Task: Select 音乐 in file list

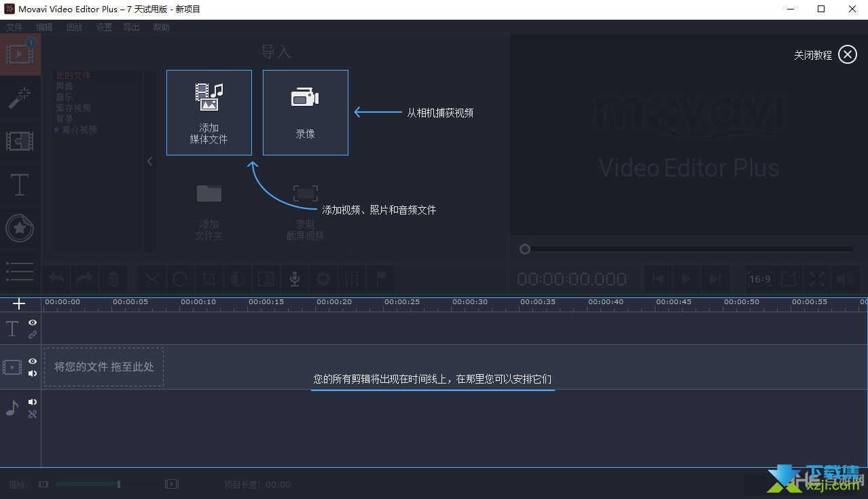Action: [65, 98]
